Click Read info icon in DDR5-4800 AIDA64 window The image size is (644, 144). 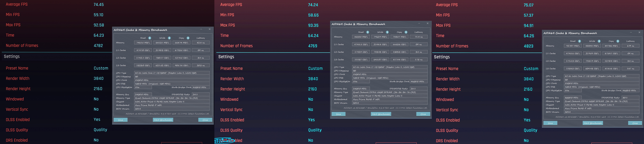point(150,38)
